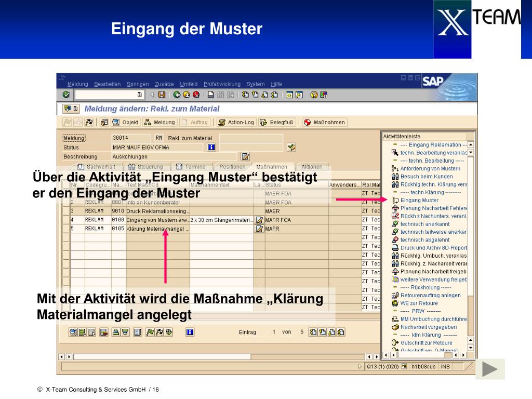532x399 pixels.
Task: Click the sort ascending icon below the table
Action: point(116,332)
